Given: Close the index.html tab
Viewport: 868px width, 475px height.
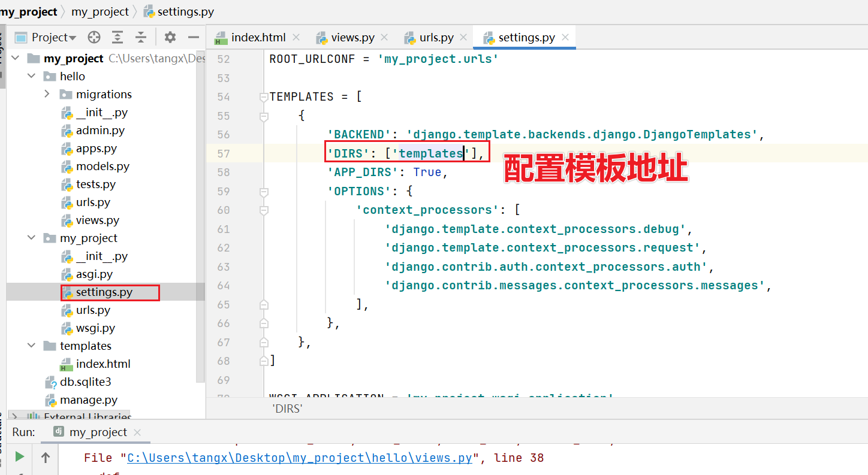Looking at the screenshot, I should pyautogui.click(x=296, y=37).
